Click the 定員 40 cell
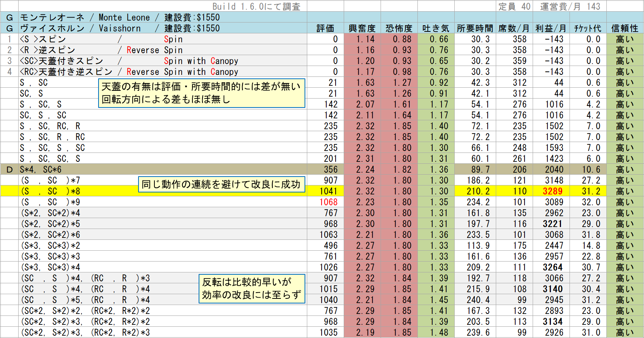644x338 pixels. click(x=514, y=7)
